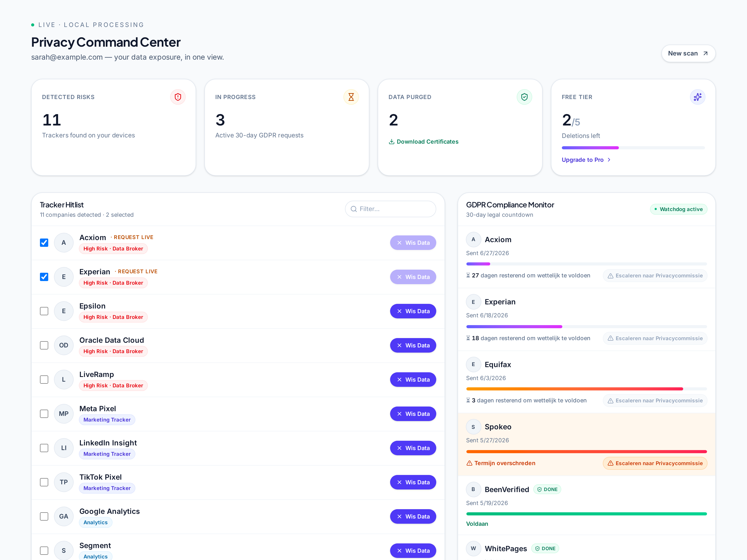This screenshot has width=747, height=560.
Task: Click the Detected Risks shield alert icon
Action: click(x=178, y=97)
